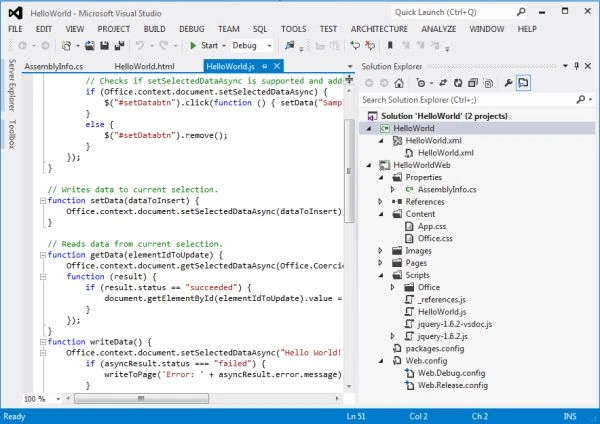Click the Save All toolbar icon
Screen dimensions: 600x424
[x=119, y=46]
